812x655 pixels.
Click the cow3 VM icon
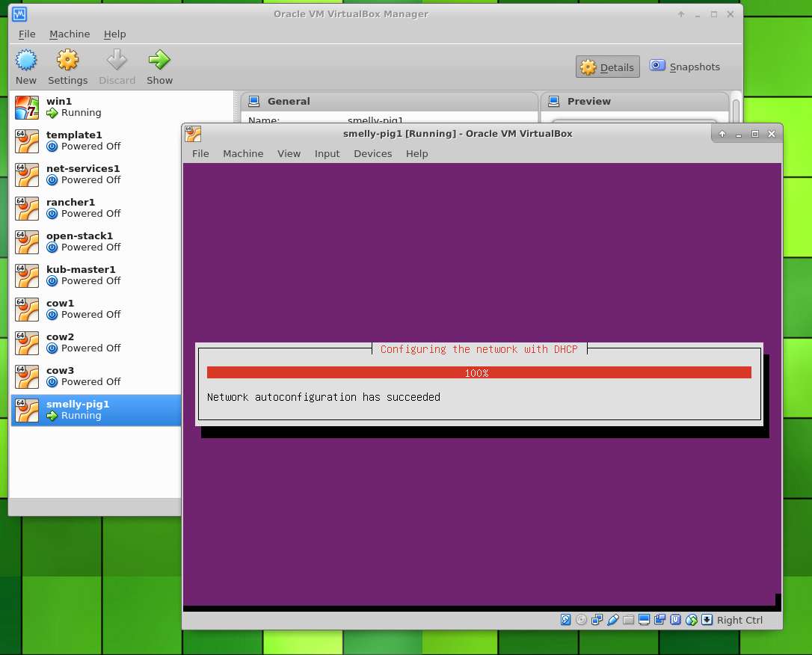tap(26, 376)
